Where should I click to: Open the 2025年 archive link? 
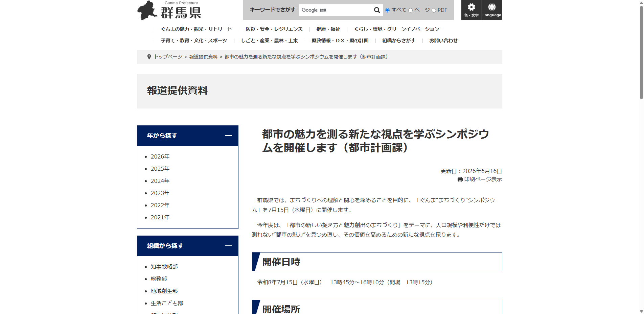(160, 169)
